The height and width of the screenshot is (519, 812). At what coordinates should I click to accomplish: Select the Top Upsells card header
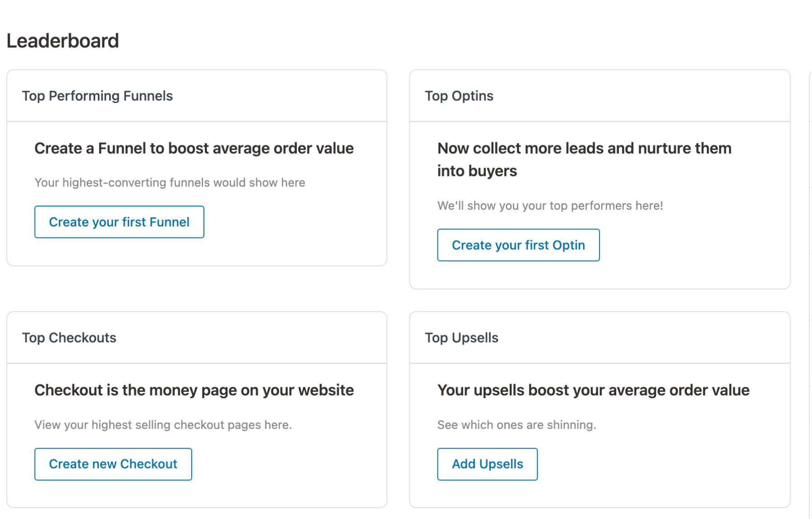(461, 337)
